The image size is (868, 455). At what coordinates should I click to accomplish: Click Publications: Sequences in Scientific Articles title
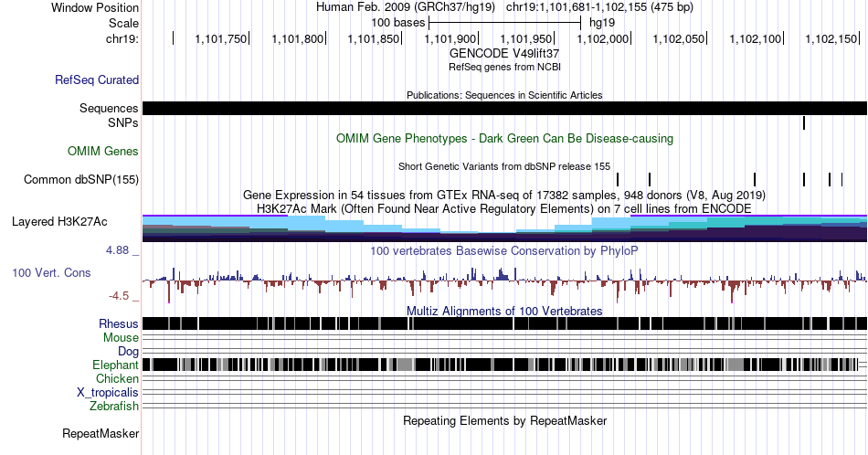(x=504, y=95)
